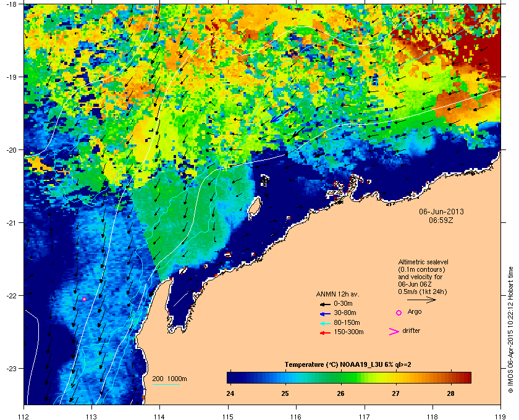Click the '30-80m' legend label

click(x=345, y=313)
